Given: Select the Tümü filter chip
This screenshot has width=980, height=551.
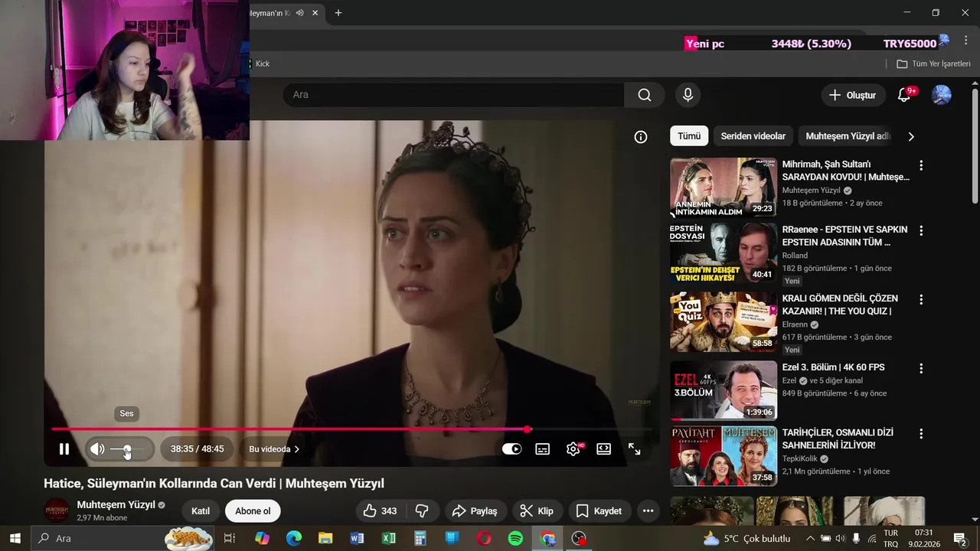Looking at the screenshot, I should click(689, 136).
